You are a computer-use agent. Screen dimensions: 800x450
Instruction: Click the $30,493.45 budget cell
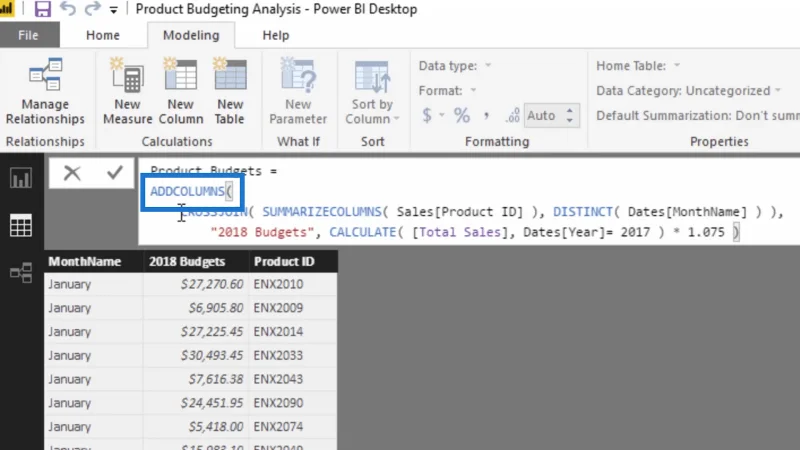click(x=196, y=356)
